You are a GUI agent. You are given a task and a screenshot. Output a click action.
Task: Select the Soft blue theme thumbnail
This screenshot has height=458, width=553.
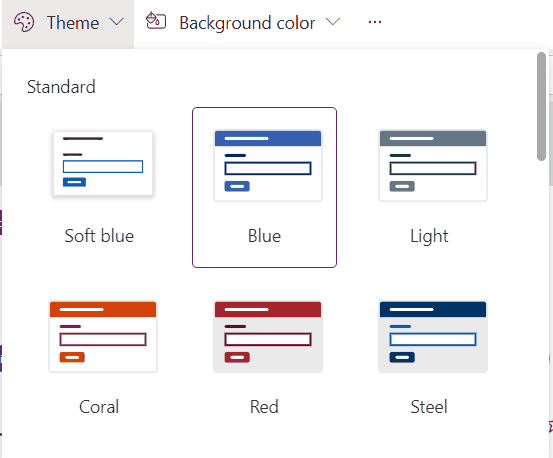tap(103, 163)
